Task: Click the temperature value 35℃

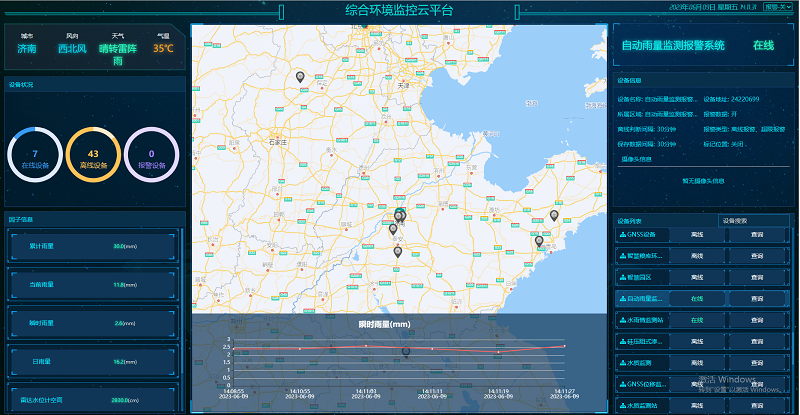Action: click(x=163, y=49)
